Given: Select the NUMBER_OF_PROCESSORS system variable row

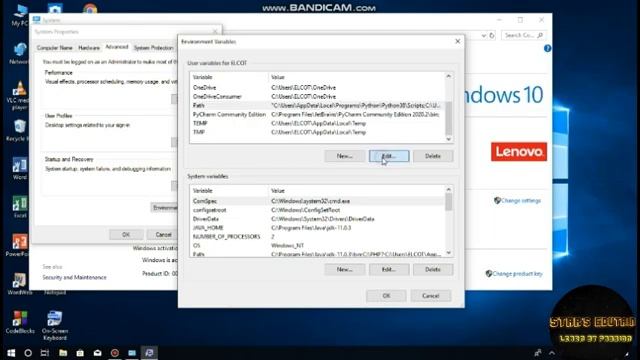Looking at the screenshot, I should point(317,237).
